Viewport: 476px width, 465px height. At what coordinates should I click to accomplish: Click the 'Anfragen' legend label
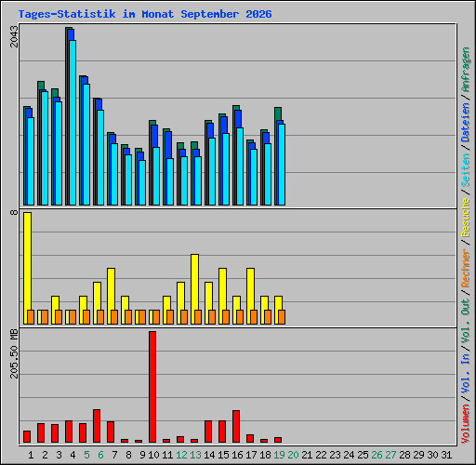pos(466,69)
